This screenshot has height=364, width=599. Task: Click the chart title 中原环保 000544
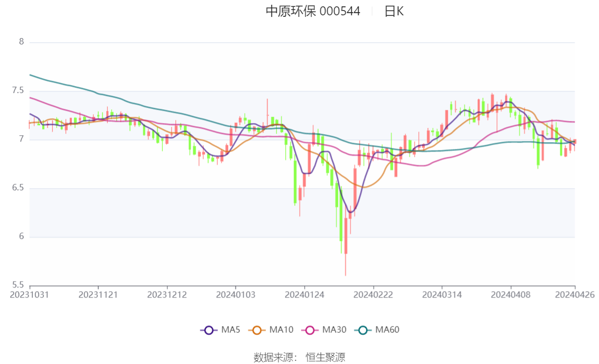313,11
